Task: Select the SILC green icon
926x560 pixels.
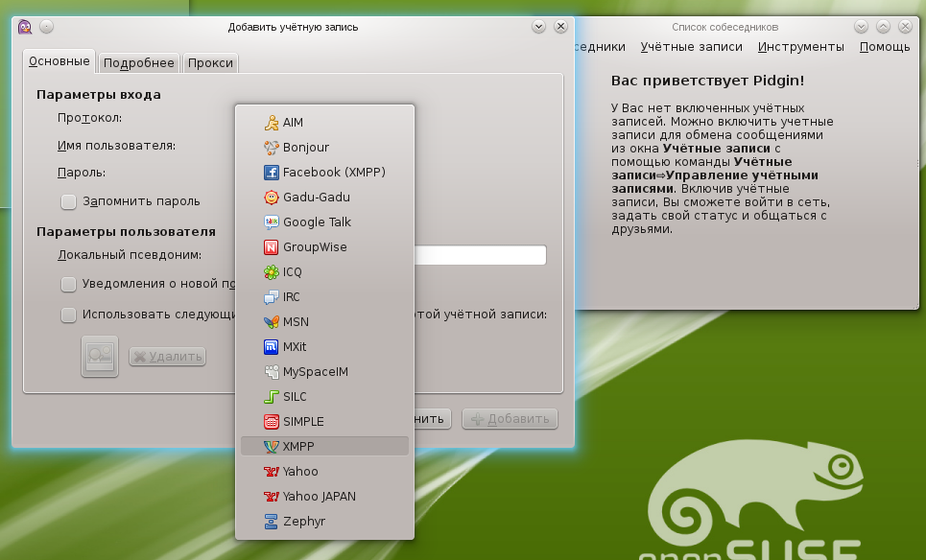Action: pyautogui.click(x=271, y=397)
